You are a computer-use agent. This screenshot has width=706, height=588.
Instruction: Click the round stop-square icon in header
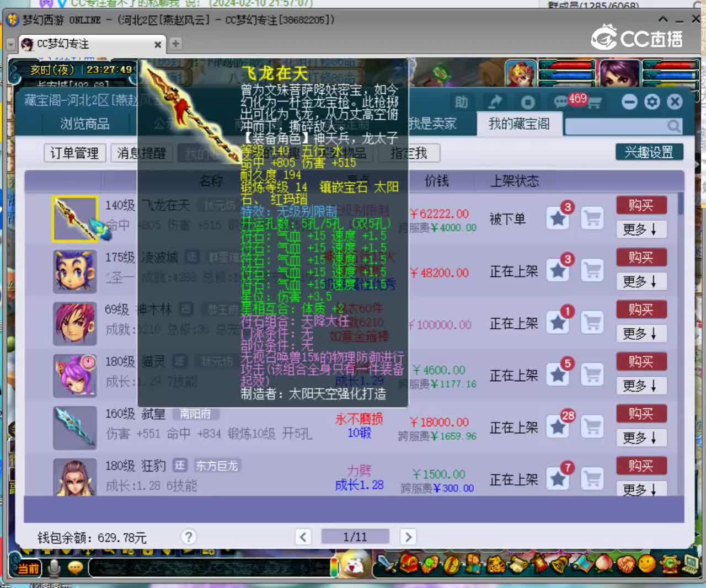528,103
